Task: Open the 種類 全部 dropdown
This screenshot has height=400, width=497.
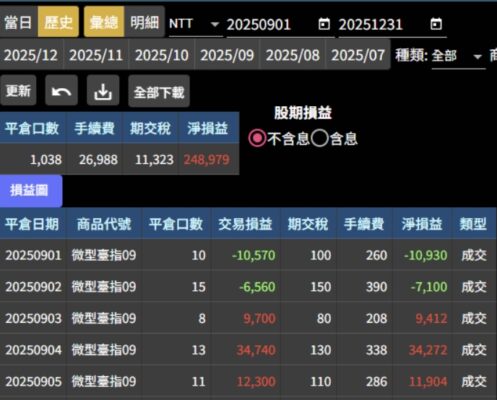Action: point(458,56)
